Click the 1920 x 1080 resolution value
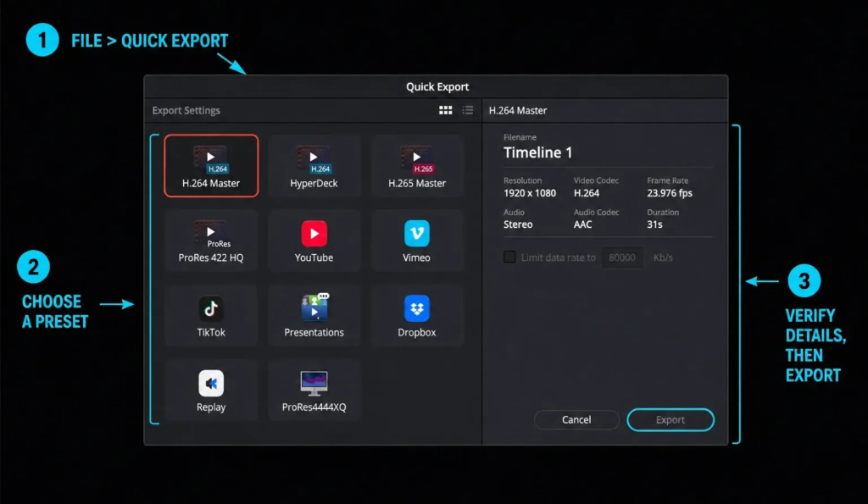This screenshot has height=504, width=868. coord(530,193)
